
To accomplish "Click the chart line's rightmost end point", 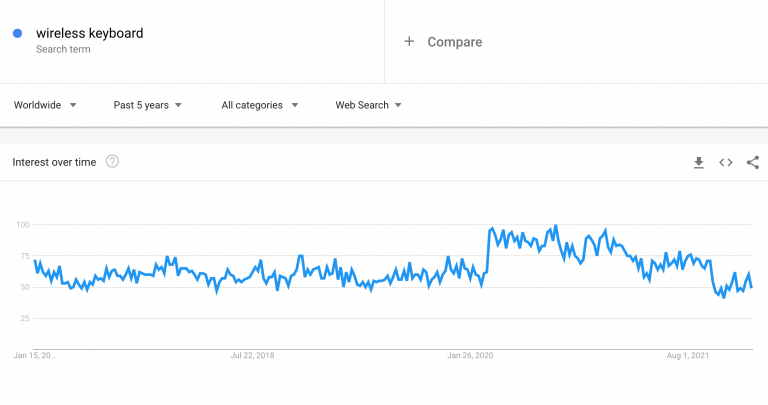I will (x=752, y=287).
